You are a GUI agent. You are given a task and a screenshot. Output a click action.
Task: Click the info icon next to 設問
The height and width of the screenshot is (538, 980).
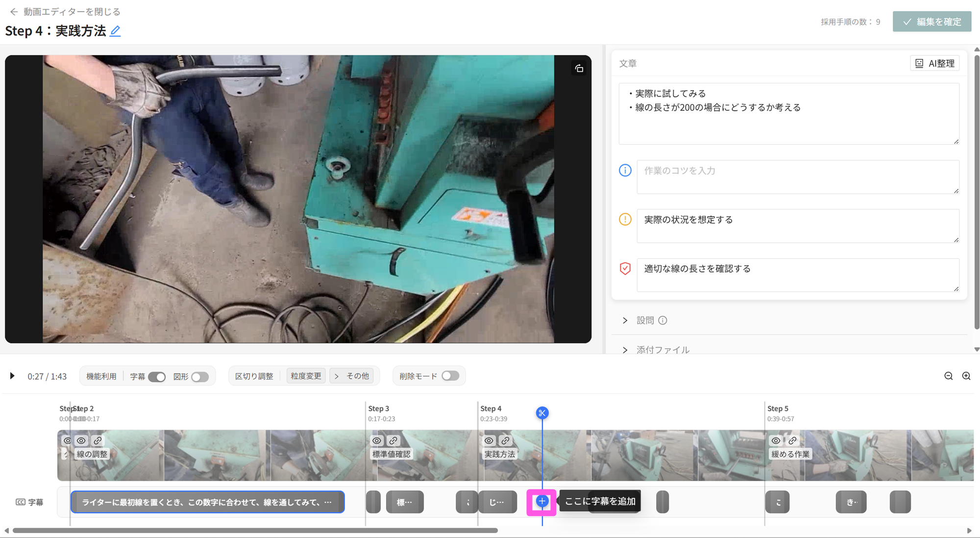[x=663, y=320]
